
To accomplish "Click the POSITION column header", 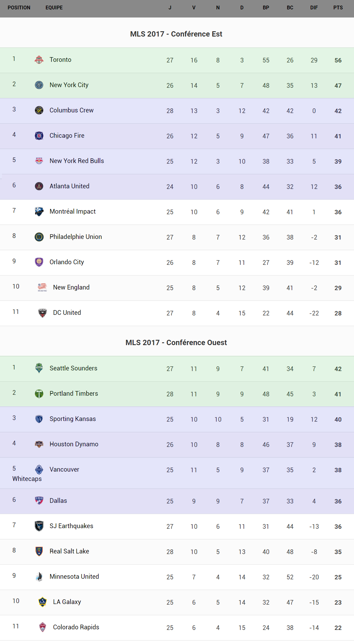I will [x=19, y=7].
